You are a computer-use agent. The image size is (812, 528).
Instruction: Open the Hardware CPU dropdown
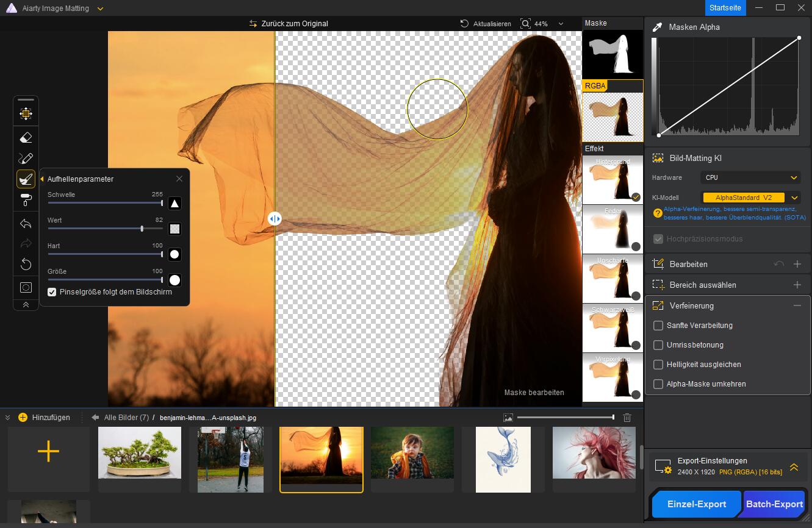[x=750, y=177]
